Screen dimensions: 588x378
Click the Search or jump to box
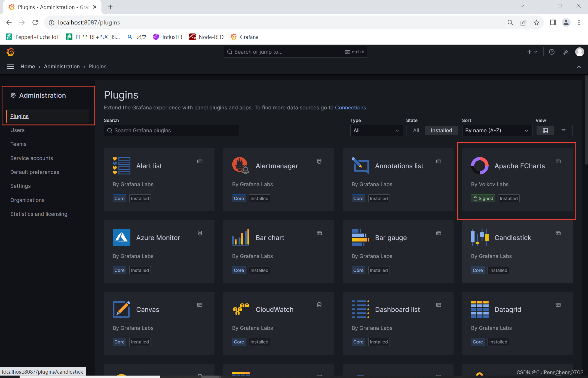pos(295,52)
